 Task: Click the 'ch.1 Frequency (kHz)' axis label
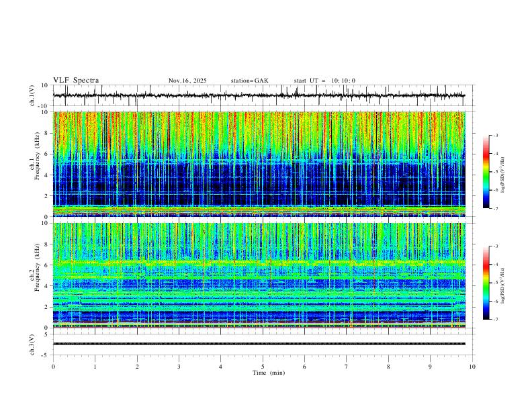(34, 156)
